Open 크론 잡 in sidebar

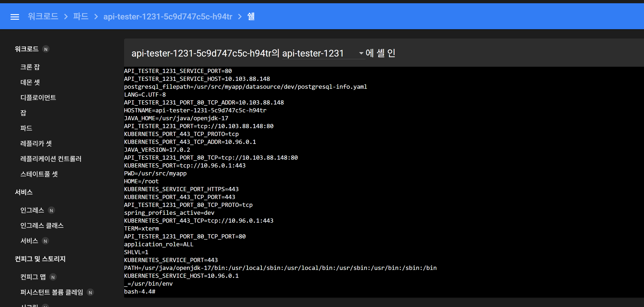click(30, 67)
